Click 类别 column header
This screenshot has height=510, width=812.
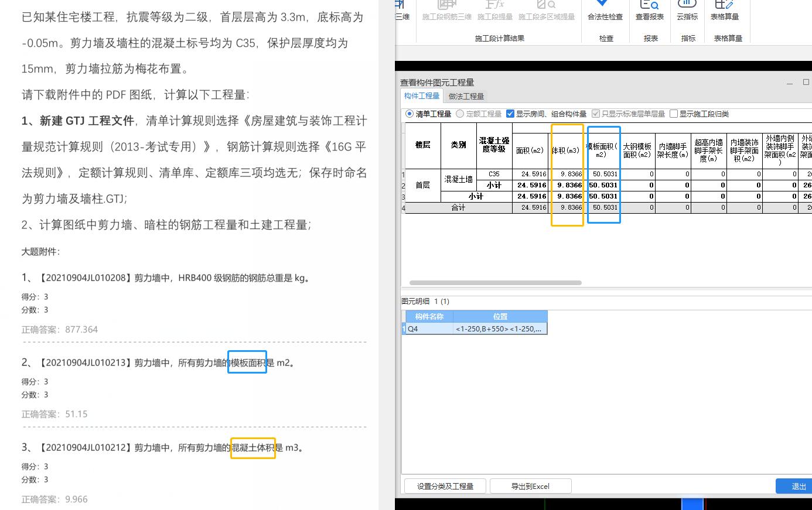coord(458,145)
